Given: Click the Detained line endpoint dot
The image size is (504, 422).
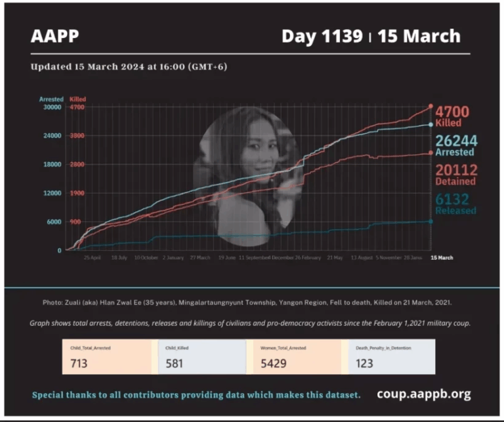Looking at the screenshot, I should pos(430,153).
